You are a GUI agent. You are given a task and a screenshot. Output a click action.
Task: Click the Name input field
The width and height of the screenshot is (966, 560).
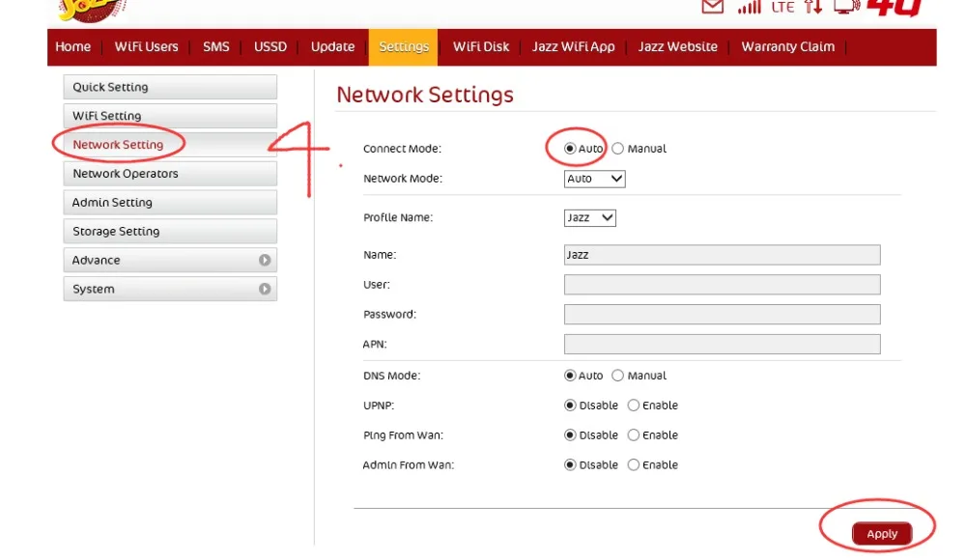pos(722,255)
